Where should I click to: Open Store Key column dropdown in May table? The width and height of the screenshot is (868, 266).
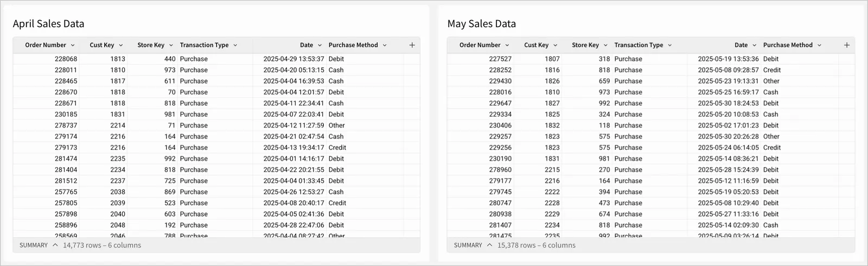tap(605, 46)
